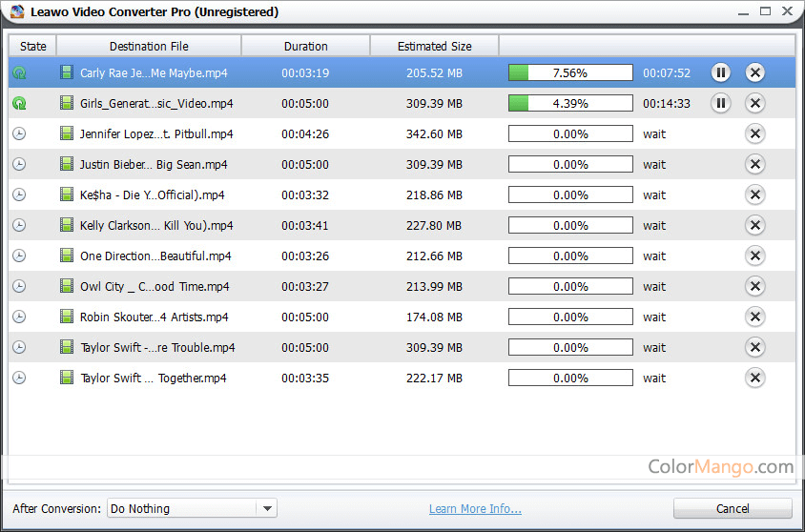Select One Direction...Beautiful.mp4 file name
Screen dimensions: 805x532
coord(155,256)
